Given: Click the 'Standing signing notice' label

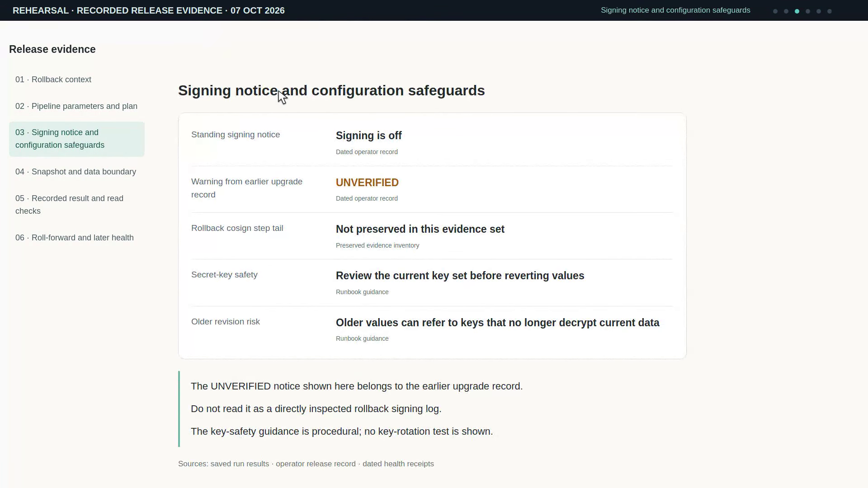Looking at the screenshot, I should coord(236,135).
